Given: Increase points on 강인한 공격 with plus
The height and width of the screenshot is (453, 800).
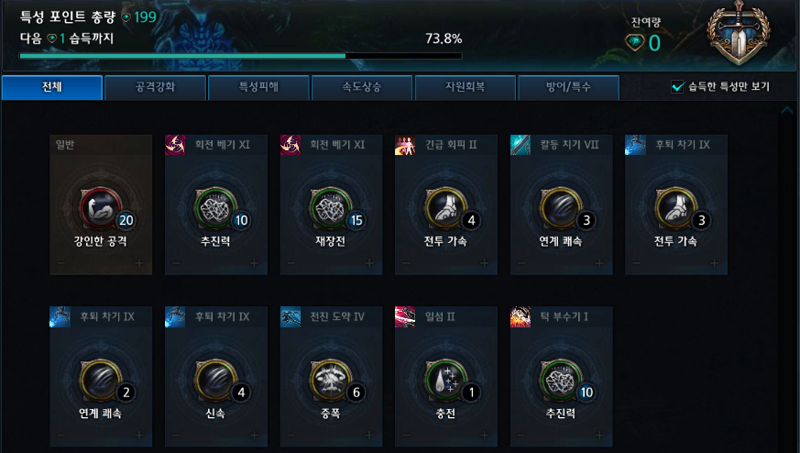Looking at the screenshot, I should tap(139, 263).
